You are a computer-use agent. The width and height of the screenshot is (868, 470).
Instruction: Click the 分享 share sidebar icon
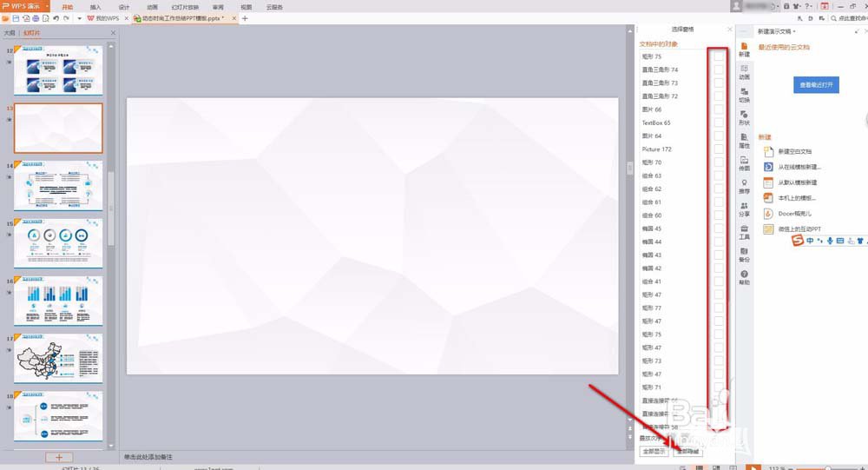click(x=744, y=209)
